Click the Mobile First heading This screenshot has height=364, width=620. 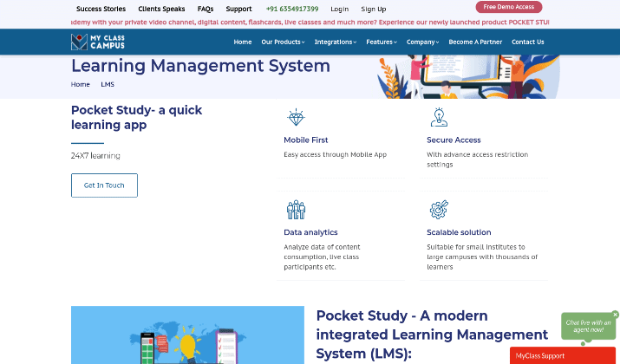click(305, 140)
